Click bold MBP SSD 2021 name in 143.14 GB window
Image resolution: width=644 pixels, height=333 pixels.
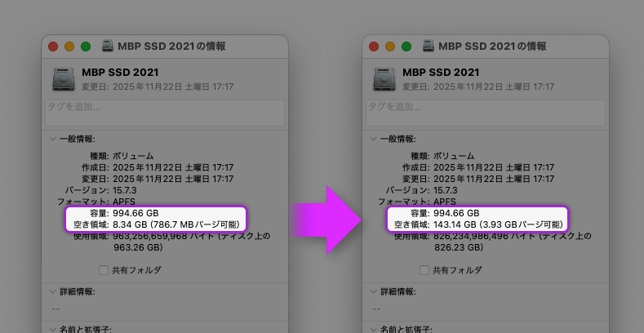pos(441,73)
